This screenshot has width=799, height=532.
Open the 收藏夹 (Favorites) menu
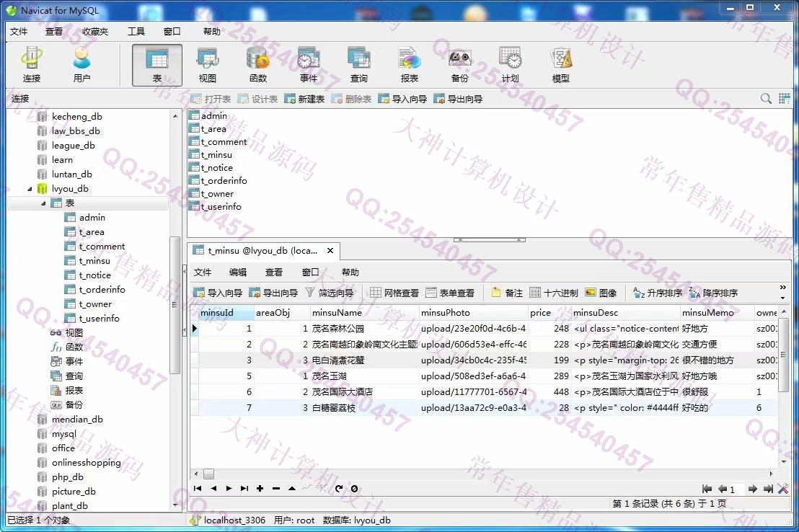pyautogui.click(x=94, y=32)
